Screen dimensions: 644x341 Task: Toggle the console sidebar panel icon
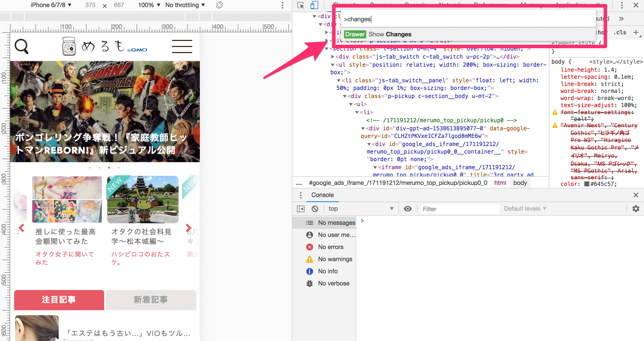tap(301, 209)
